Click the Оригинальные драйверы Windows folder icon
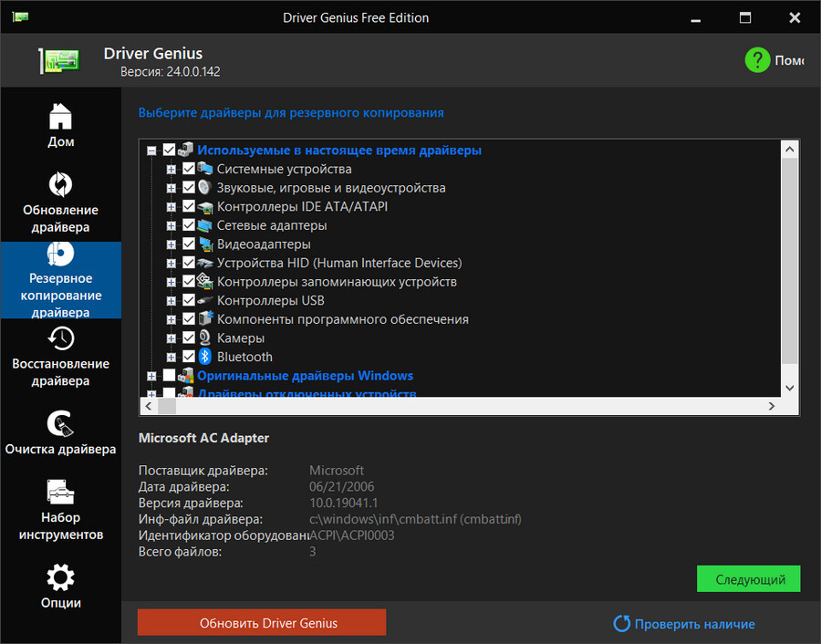Image resolution: width=821 pixels, height=644 pixels. pyautogui.click(x=185, y=375)
